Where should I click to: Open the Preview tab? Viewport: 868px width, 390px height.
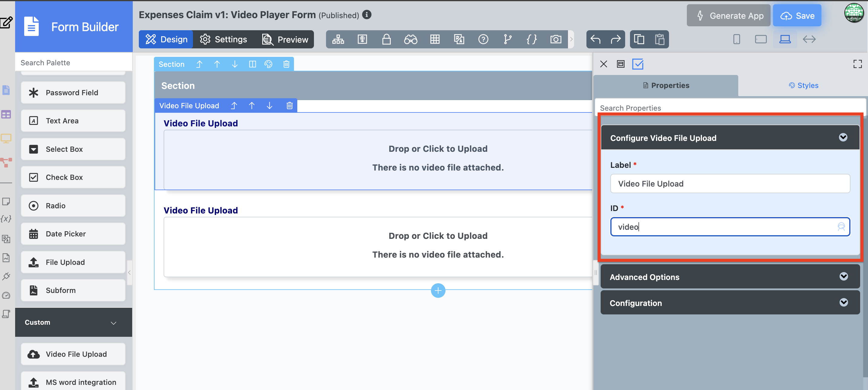point(285,39)
